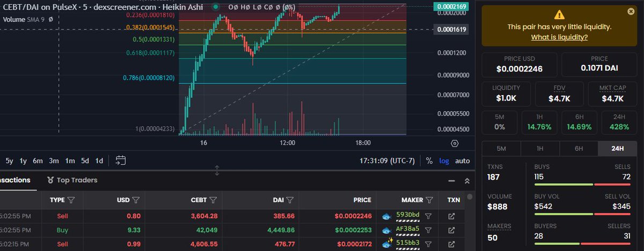
Task: Filter transactions by DAI amount
Action: (x=290, y=200)
